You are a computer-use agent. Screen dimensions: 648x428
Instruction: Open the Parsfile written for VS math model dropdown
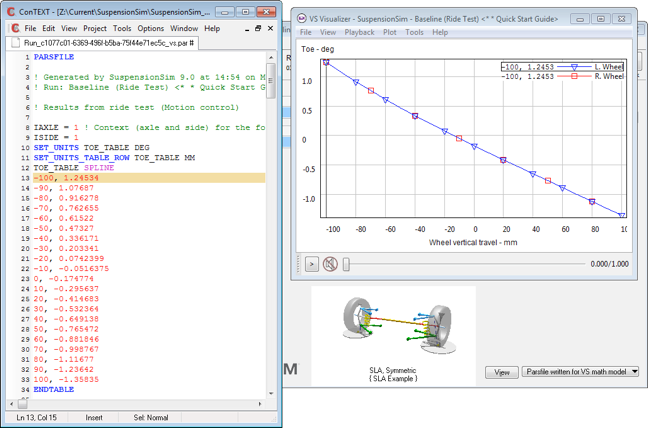pyautogui.click(x=580, y=372)
